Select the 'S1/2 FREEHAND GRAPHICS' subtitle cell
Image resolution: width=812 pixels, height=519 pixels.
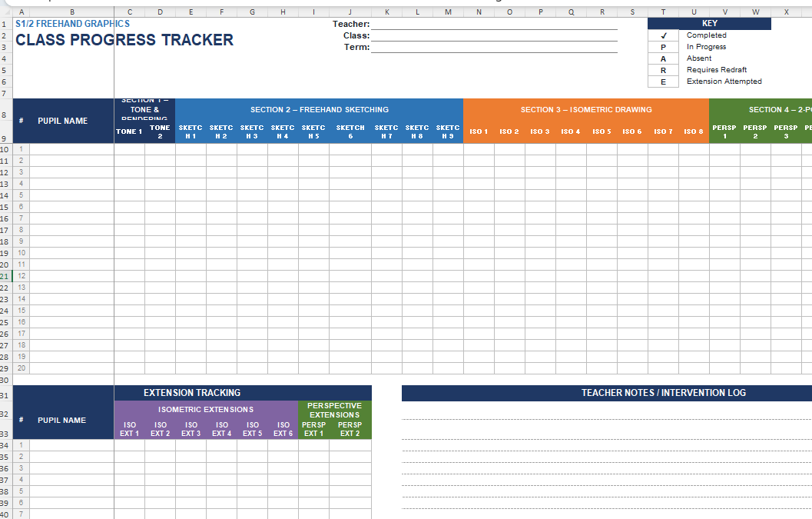coord(72,24)
